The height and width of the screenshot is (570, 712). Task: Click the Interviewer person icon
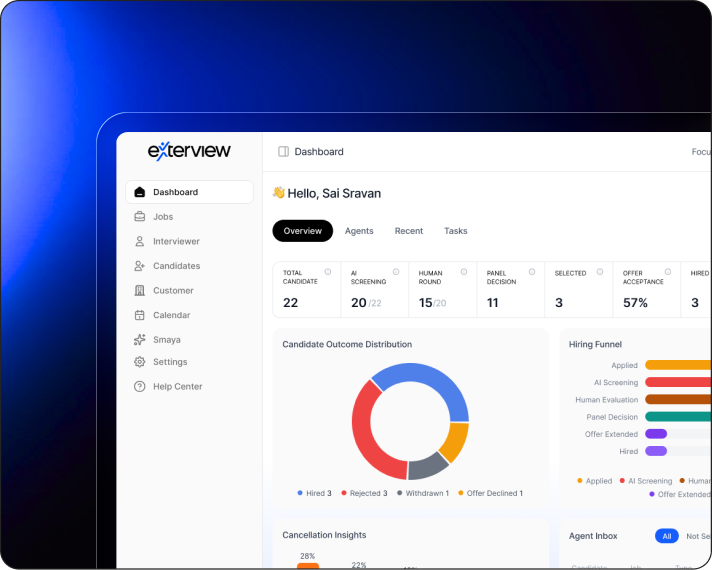pyautogui.click(x=140, y=241)
